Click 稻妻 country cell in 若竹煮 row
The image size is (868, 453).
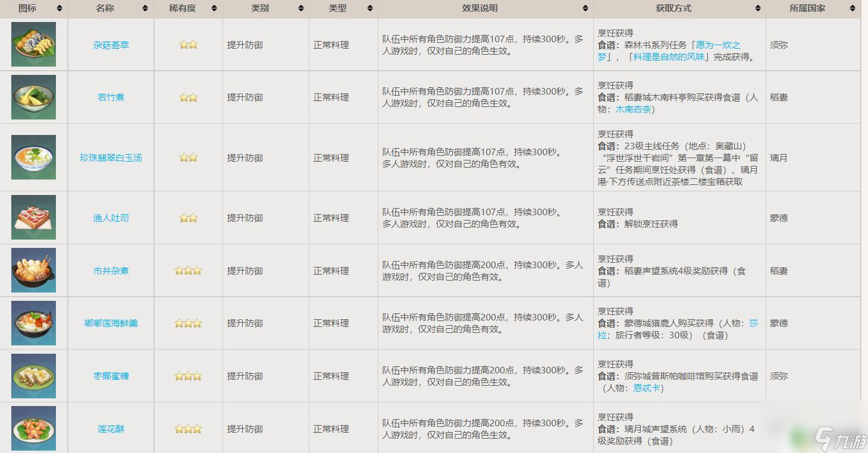(779, 97)
